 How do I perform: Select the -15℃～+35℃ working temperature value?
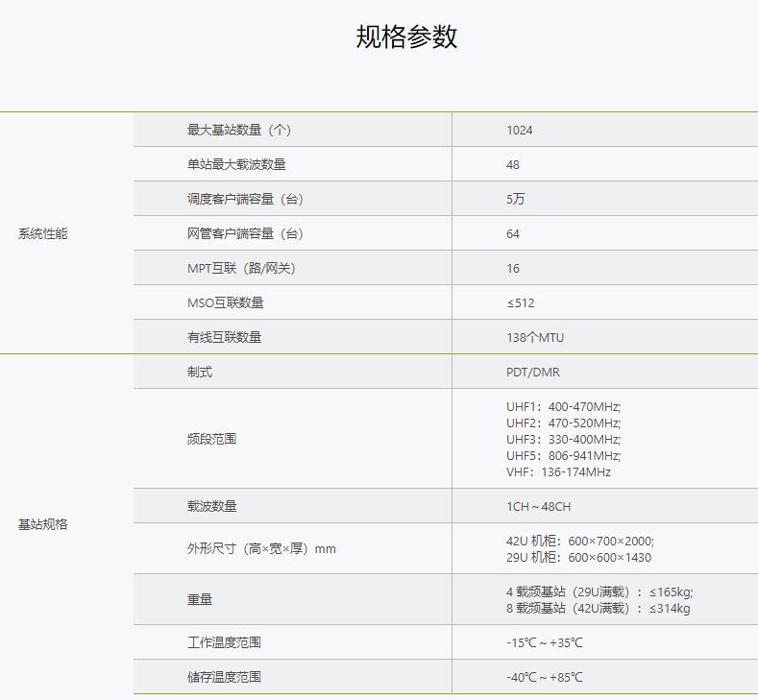[x=545, y=642]
